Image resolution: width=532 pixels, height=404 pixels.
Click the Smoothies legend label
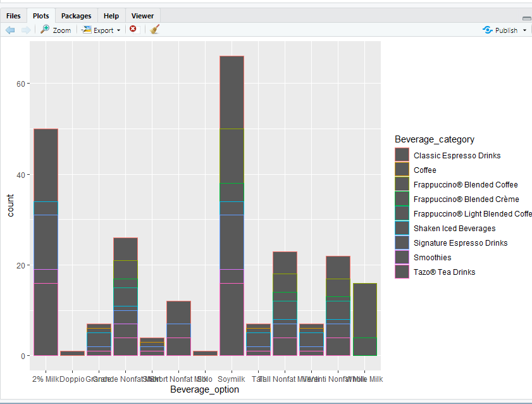(x=432, y=257)
